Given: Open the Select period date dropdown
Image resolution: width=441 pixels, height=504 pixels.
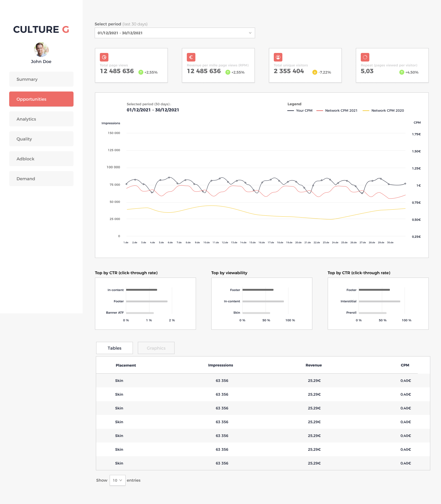Looking at the screenshot, I should click(x=175, y=33).
